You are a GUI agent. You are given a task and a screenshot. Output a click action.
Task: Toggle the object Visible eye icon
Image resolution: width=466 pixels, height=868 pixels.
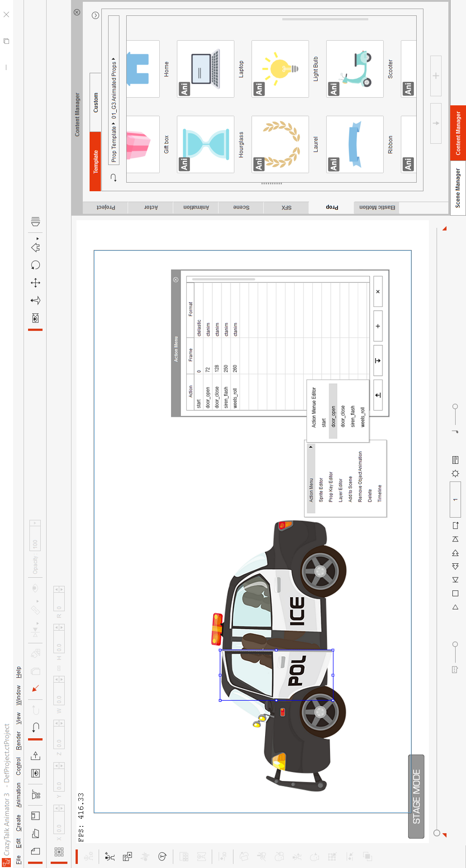35,588
